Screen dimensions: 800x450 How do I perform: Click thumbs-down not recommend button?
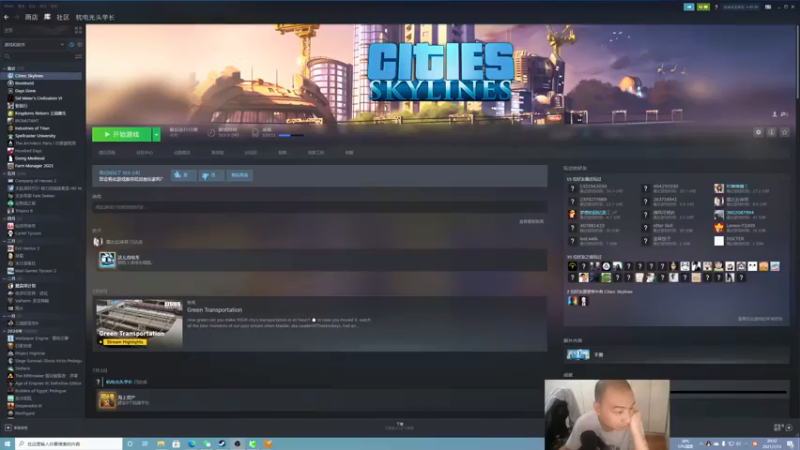[211, 175]
